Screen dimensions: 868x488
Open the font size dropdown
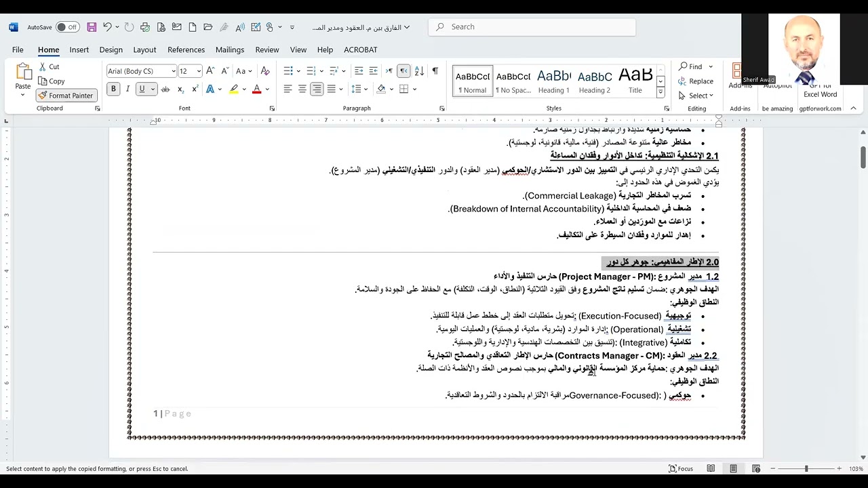click(x=199, y=71)
